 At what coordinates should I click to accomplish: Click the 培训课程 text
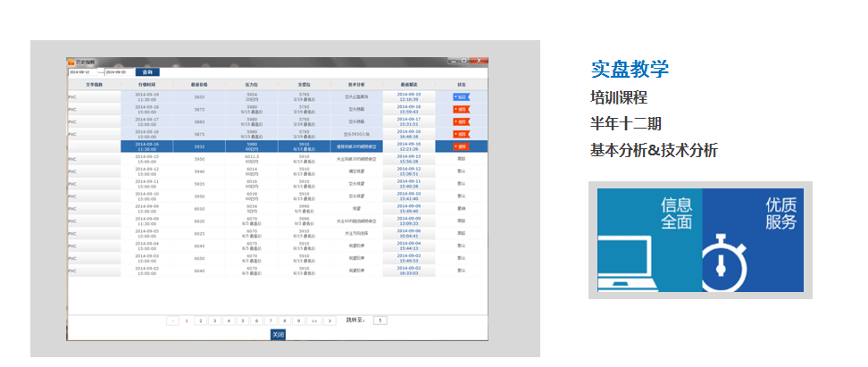[618, 98]
